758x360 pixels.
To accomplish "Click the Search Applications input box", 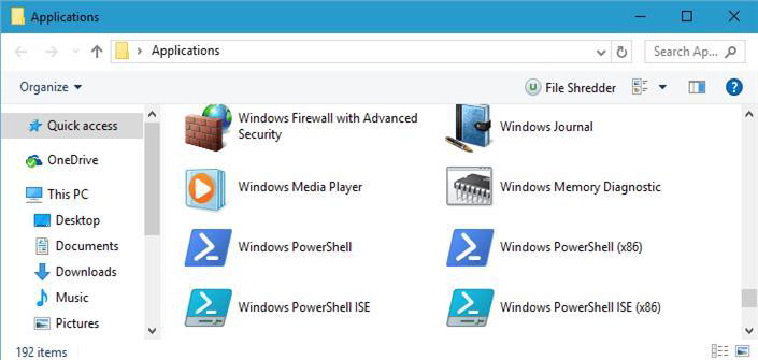I will 695,51.
